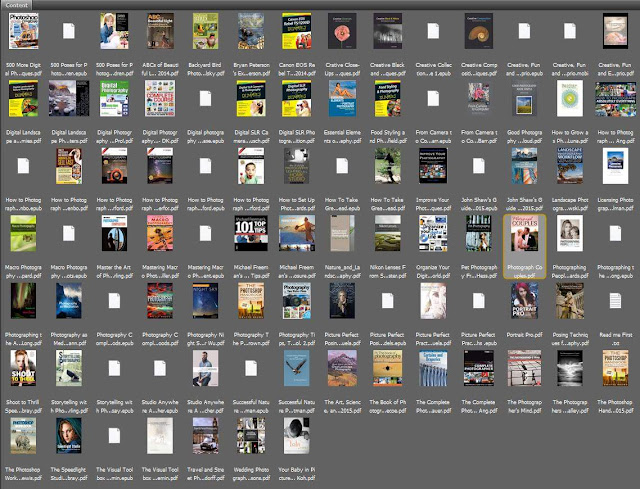The width and height of the screenshot is (640, 489).
Task: Select the Nikon Lenses landscape cover thumbnail
Action: click(x=388, y=233)
